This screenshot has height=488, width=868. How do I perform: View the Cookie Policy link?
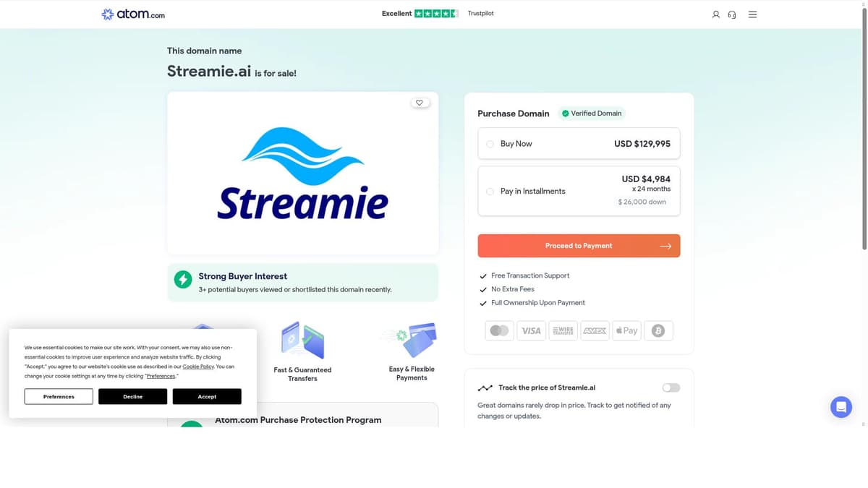pos(198,367)
